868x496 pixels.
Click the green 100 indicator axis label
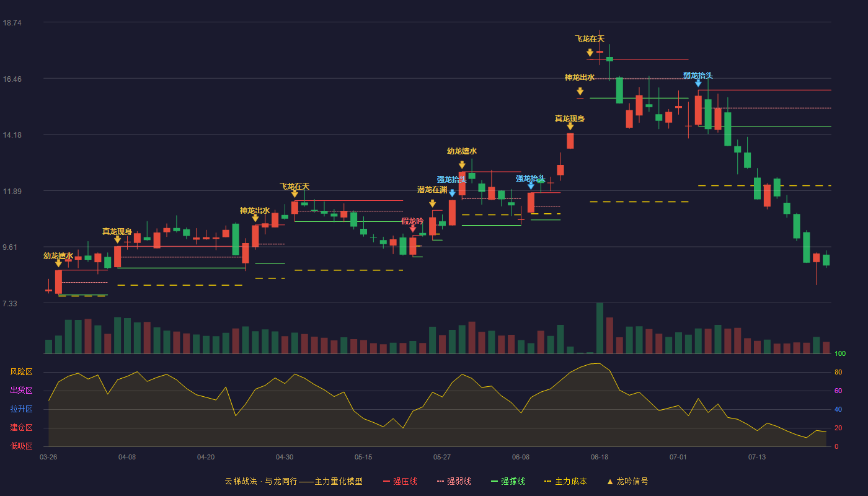point(840,354)
